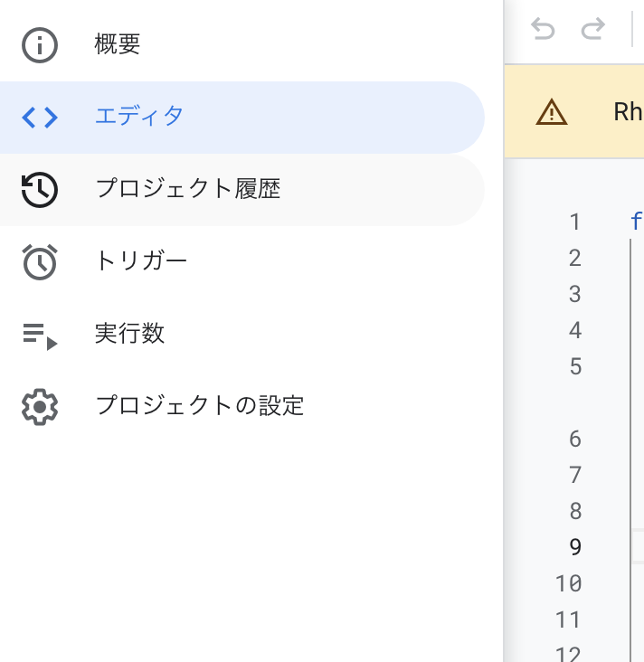Click line number 11 in gutter
The image size is (644, 662).
[x=568, y=619]
